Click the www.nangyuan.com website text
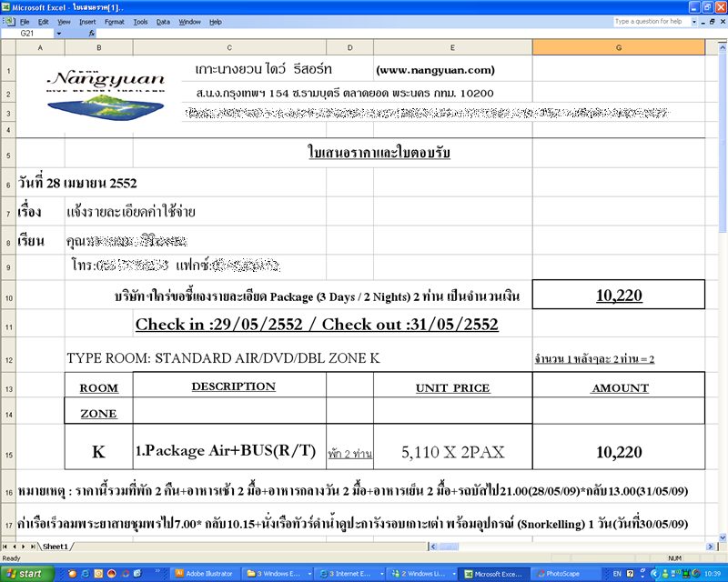 click(x=435, y=70)
